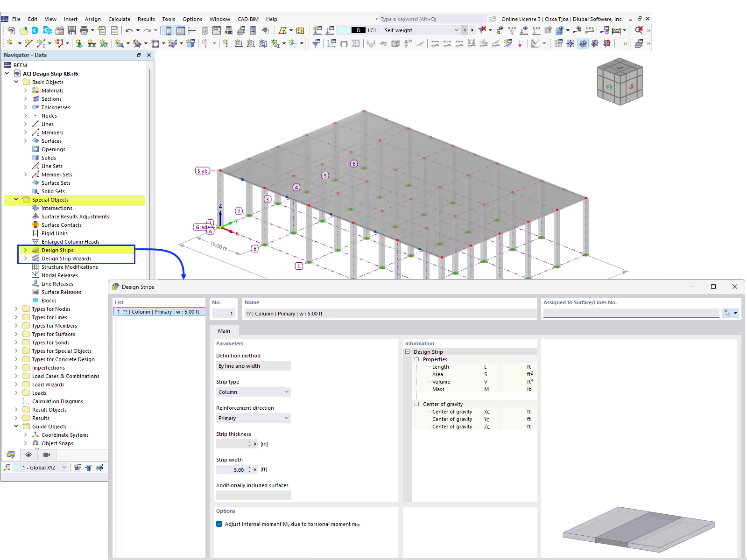The width and height of the screenshot is (747, 560).
Task: Enable 'Adjust internal moment My' checkbox
Action: point(219,524)
